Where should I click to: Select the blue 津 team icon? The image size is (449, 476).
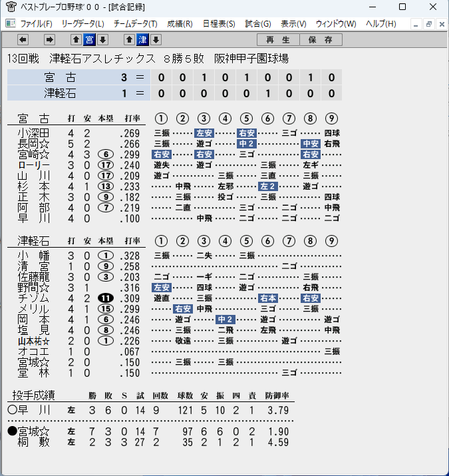click(142, 39)
